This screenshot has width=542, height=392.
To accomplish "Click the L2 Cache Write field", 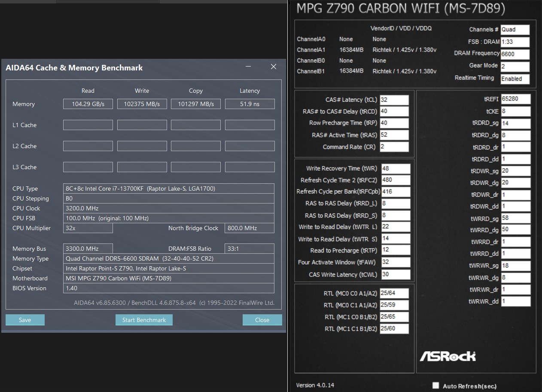I will coord(142,146).
